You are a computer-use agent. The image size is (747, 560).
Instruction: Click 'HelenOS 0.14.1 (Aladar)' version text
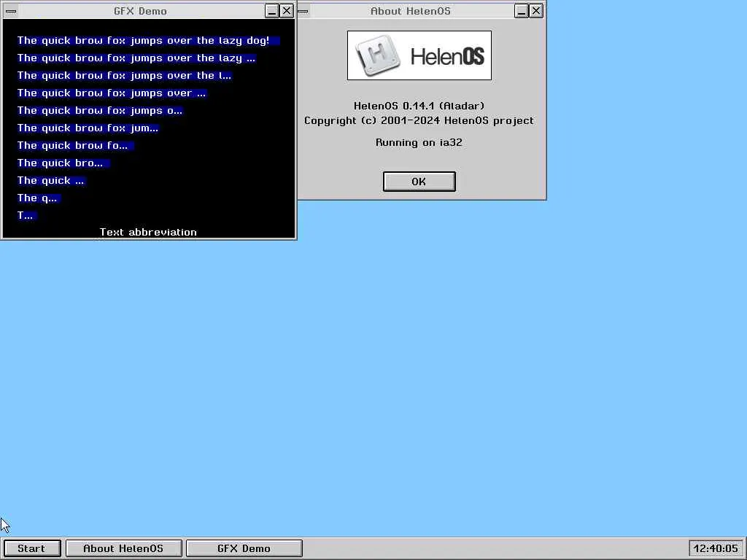[x=419, y=106]
